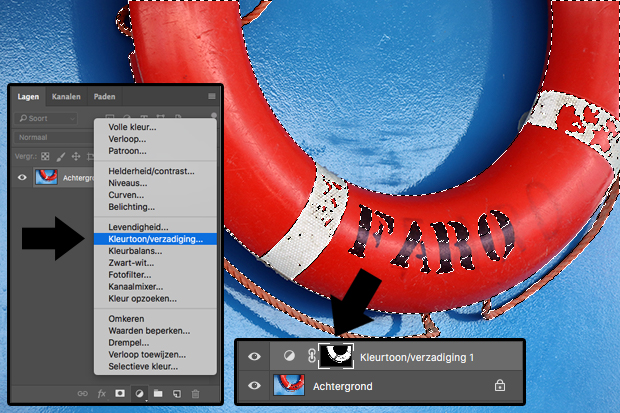The width and height of the screenshot is (620, 413).
Task: Hide the Kleurtoon/verzadiging 1 layer
Action: click(x=252, y=357)
